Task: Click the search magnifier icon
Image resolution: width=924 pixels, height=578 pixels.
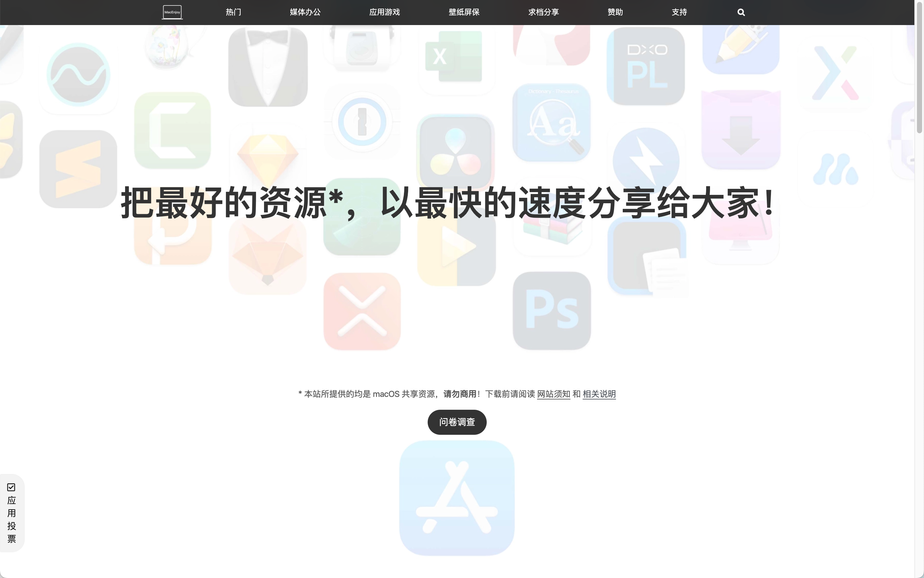Action: tap(741, 12)
